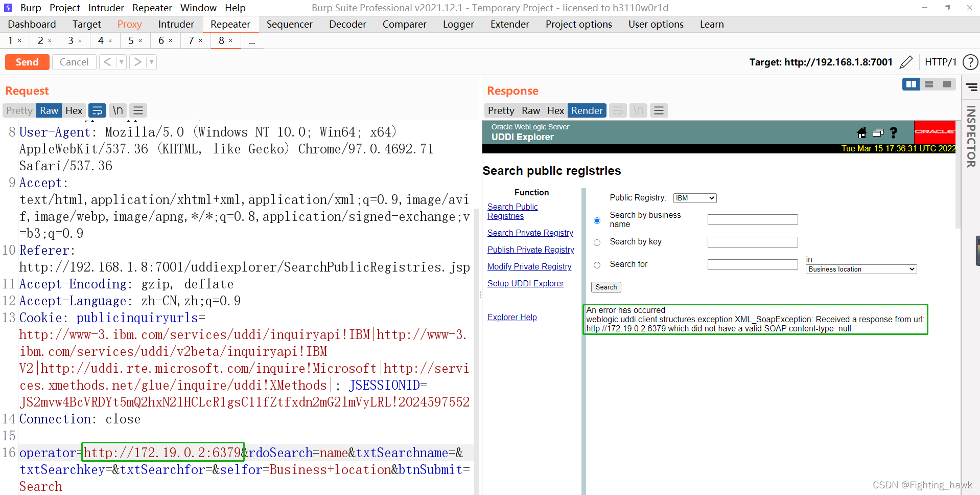Image resolution: width=980 pixels, height=495 pixels.
Task: Switch request view to Pretty
Action: [19, 110]
